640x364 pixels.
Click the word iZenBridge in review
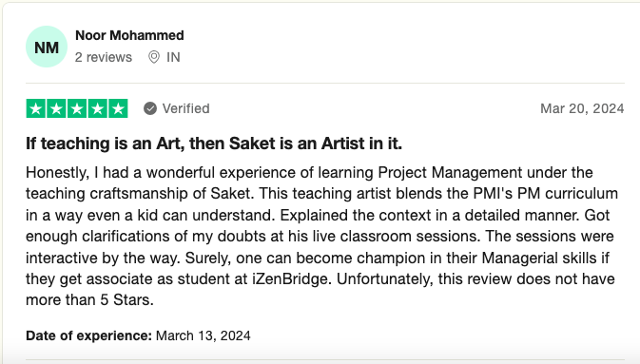[x=290, y=279]
